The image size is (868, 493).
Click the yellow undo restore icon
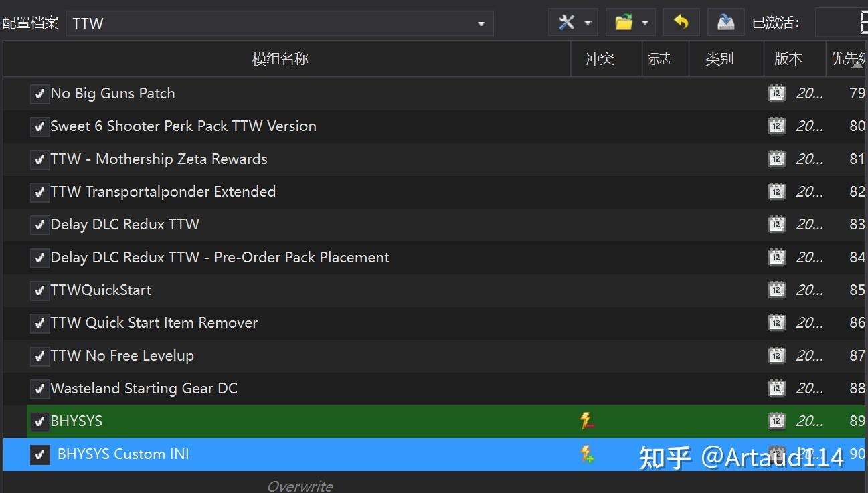tap(681, 22)
